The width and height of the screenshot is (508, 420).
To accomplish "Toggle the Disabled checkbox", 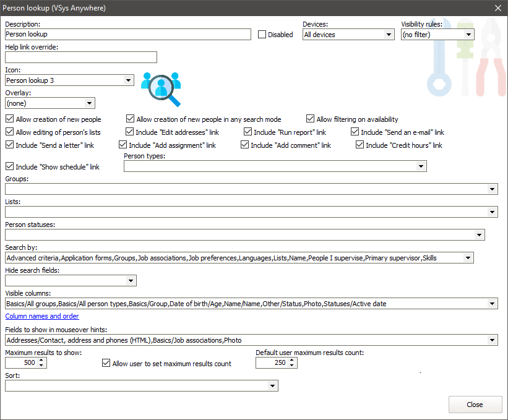I will (262, 35).
